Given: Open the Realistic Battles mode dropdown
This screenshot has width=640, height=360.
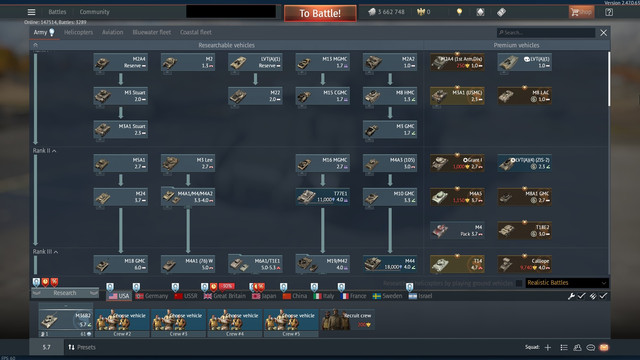Looking at the screenshot, I should pos(567,283).
